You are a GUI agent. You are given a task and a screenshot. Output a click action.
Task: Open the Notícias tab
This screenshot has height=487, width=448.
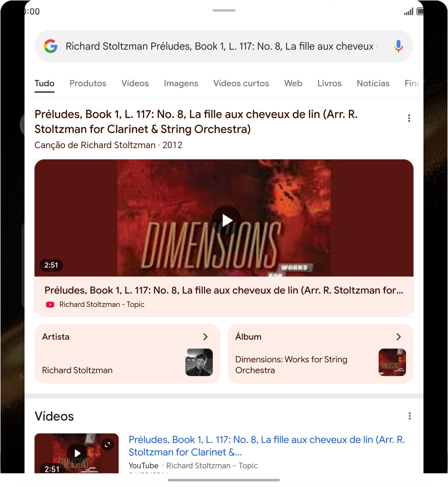(x=373, y=83)
